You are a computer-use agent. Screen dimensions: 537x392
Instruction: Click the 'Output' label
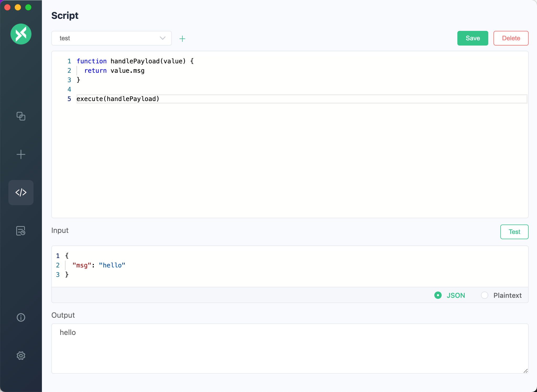(63, 315)
